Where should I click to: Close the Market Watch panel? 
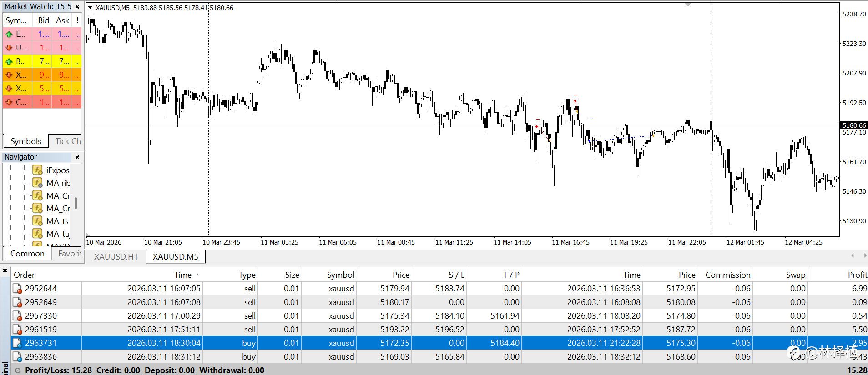click(77, 7)
